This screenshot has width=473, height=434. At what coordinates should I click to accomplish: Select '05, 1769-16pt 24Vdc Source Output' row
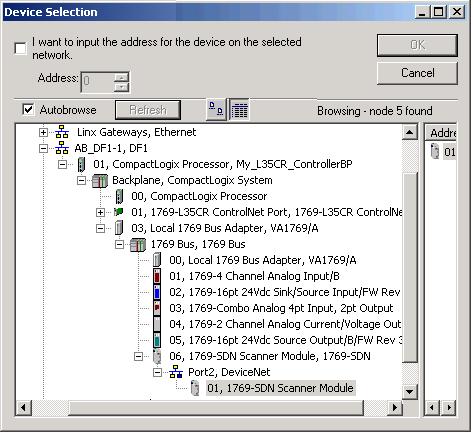(x=285, y=340)
